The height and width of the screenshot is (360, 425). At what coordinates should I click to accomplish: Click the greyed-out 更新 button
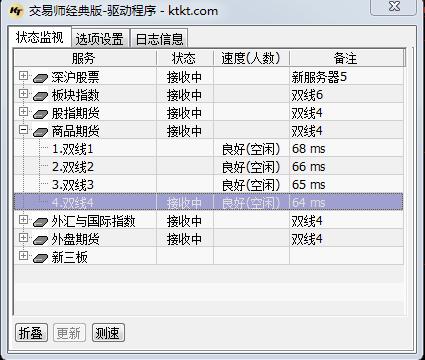point(69,333)
